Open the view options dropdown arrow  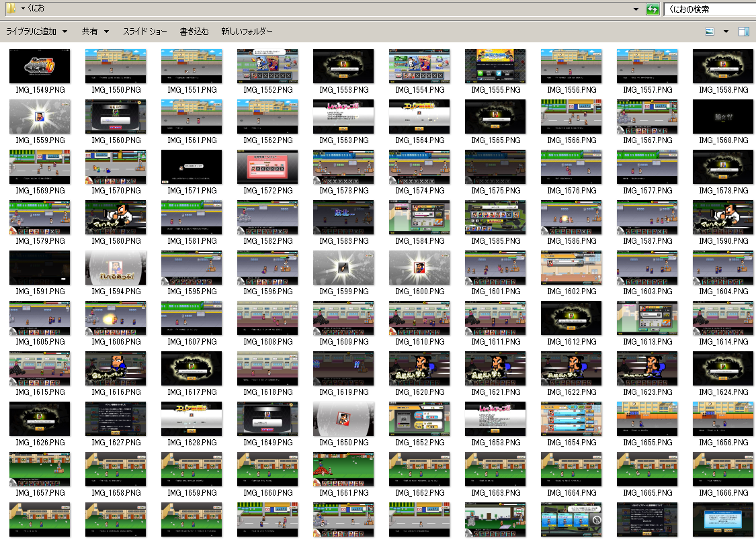tap(726, 32)
